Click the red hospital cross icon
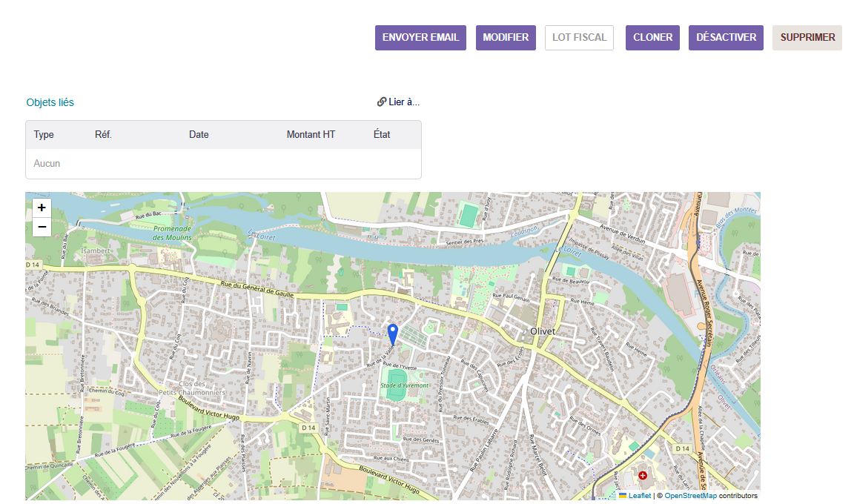 click(643, 475)
